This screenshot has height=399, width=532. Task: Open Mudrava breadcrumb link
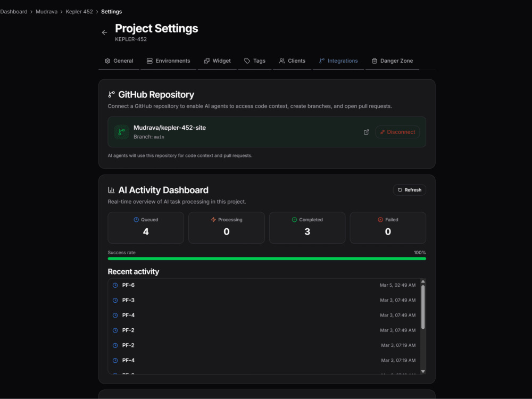tap(46, 12)
